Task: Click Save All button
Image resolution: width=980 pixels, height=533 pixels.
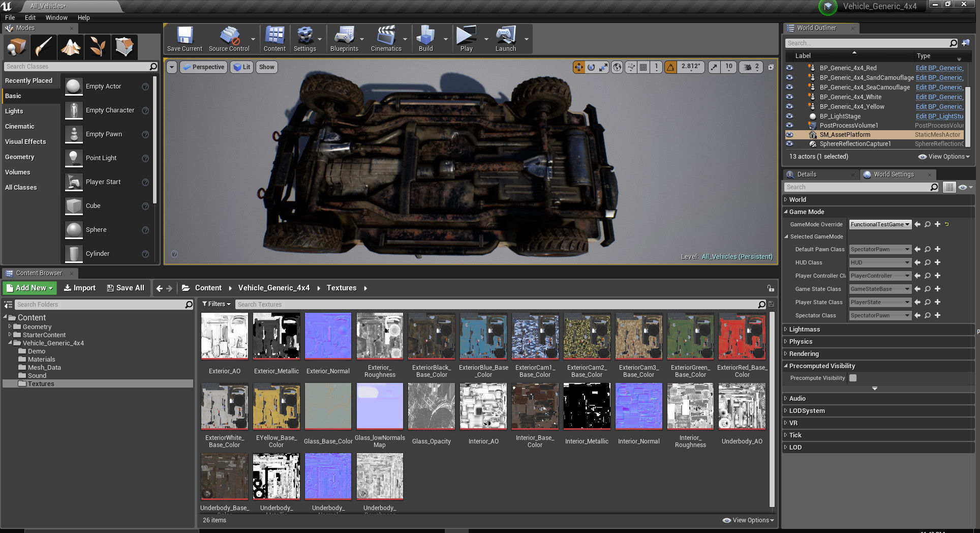Action: tap(126, 288)
